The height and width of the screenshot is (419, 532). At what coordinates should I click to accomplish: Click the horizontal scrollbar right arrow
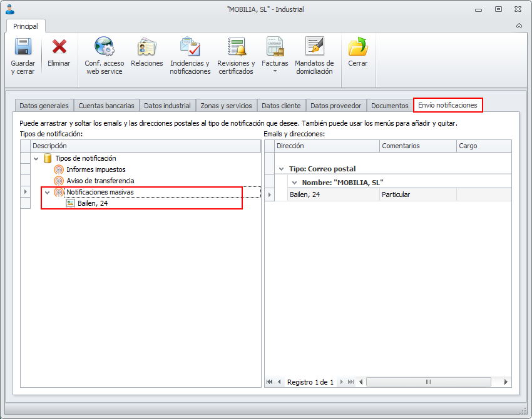506,381
